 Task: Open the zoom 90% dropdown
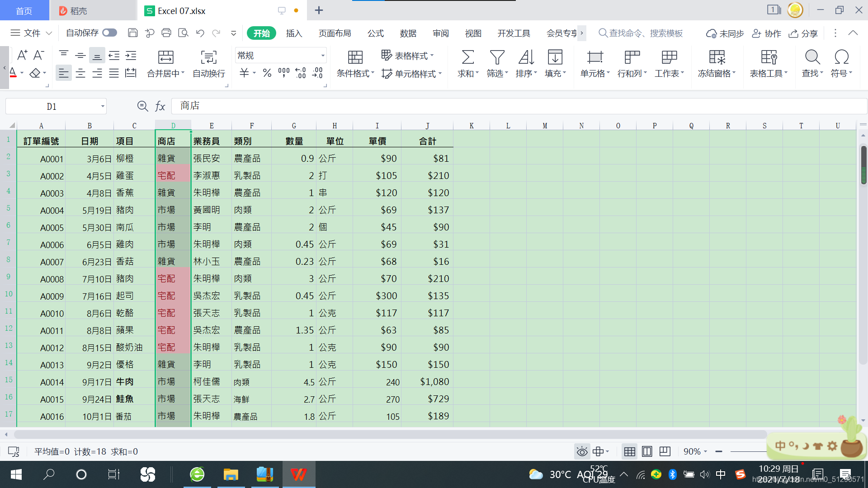pos(705,451)
